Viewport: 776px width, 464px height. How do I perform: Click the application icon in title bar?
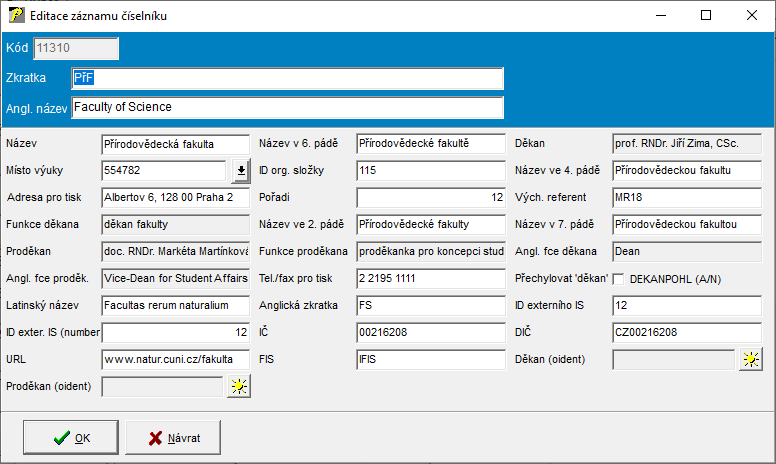pyautogui.click(x=15, y=16)
